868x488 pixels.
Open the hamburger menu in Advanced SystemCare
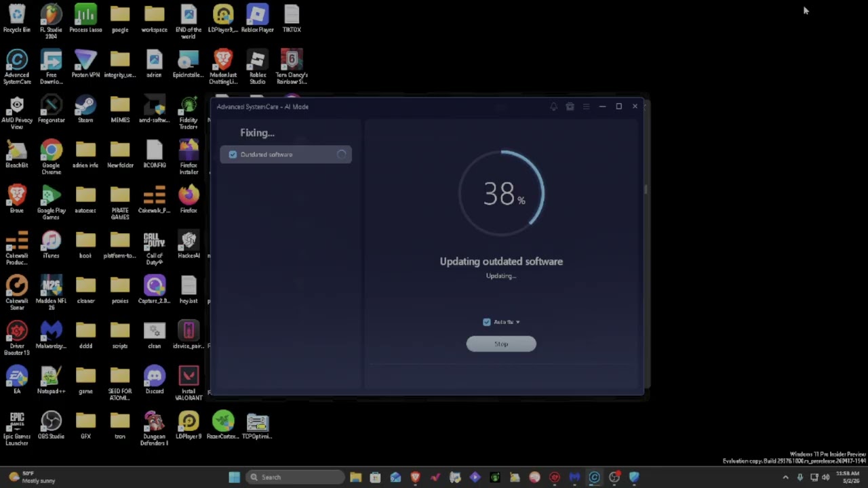point(586,106)
